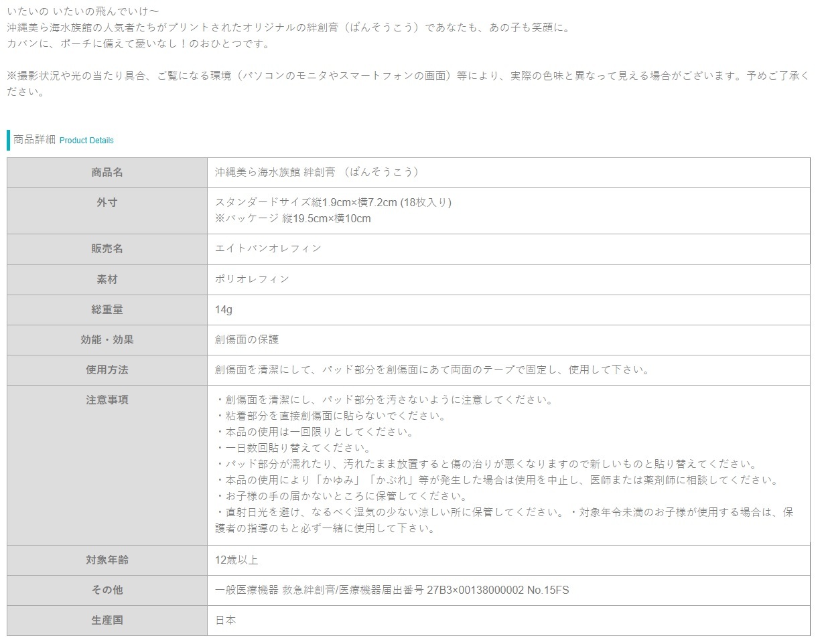This screenshot has height=644, width=824.
Task: Click the 総重量 row header cell
Action: 107,309
